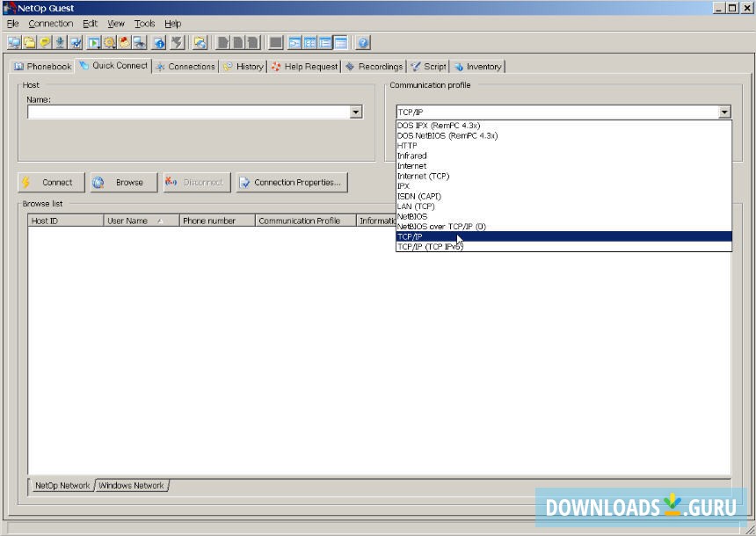The image size is (756, 536).
Task: Switch to the Recordings tab
Action: pyautogui.click(x=374, y=67)
